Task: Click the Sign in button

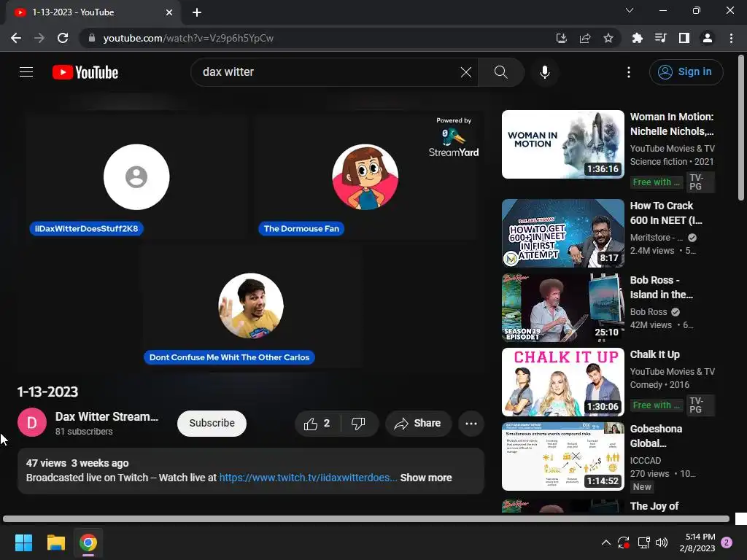Action: 686,72
